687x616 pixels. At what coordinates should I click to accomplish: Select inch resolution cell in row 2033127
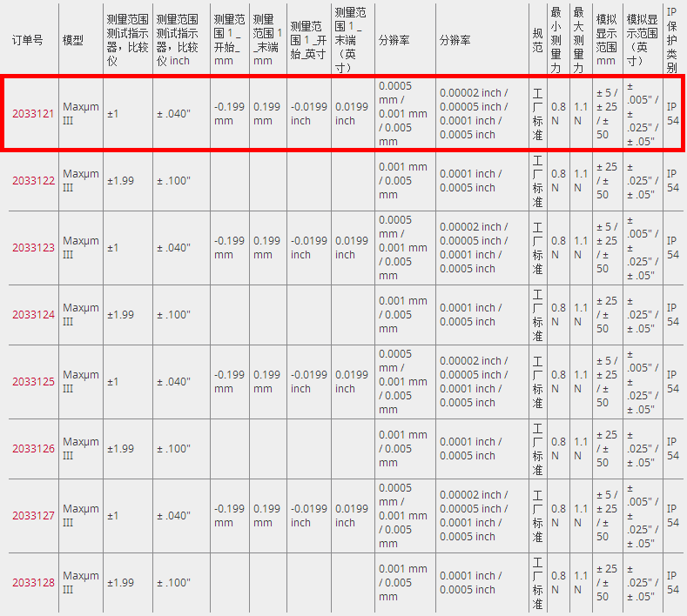[x=474, y=516]
